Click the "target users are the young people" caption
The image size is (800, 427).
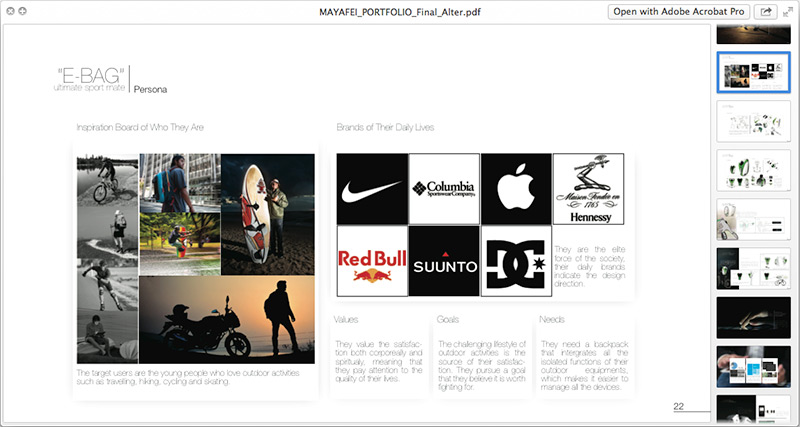pos(188,377)
